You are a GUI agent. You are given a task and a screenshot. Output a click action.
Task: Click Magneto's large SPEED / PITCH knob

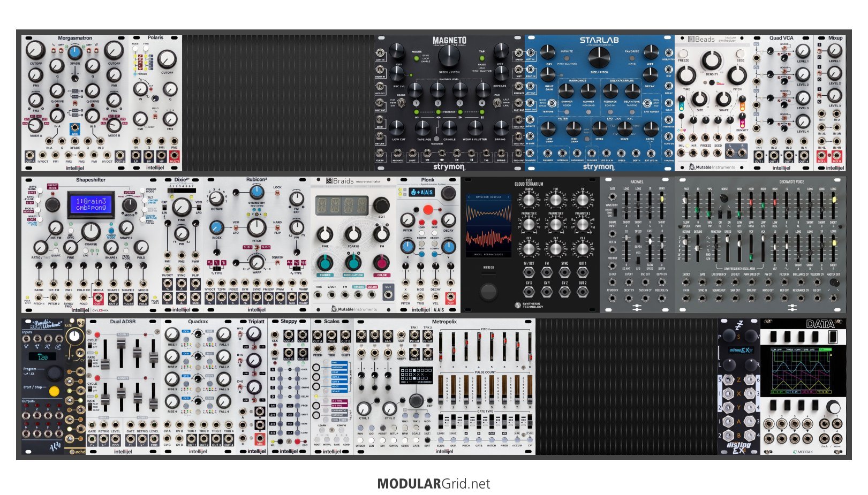(x=449, y=56)
